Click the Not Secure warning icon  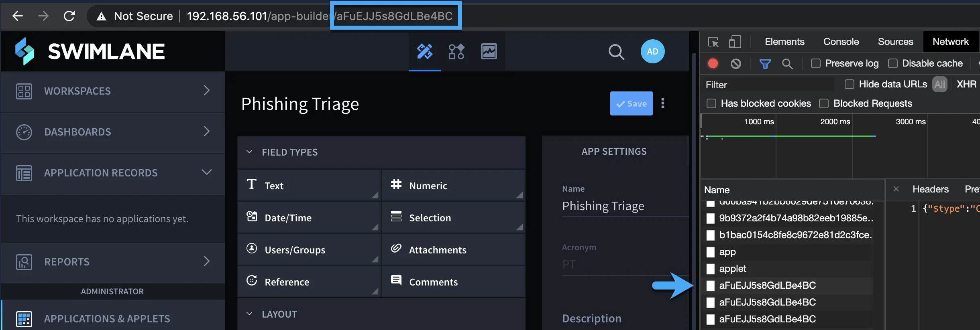101,16
